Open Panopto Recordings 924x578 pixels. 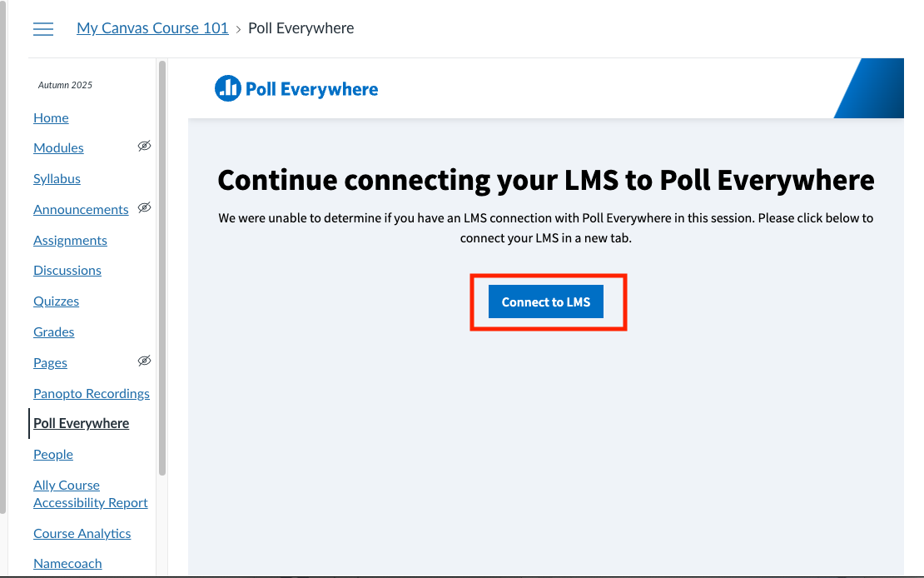click(x=92, y=393)
